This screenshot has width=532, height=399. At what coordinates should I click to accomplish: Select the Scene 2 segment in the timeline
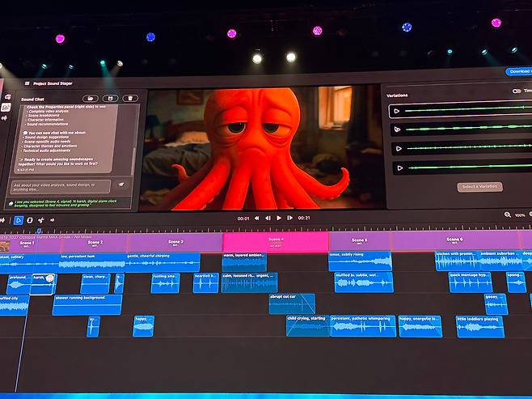(95, 243)
